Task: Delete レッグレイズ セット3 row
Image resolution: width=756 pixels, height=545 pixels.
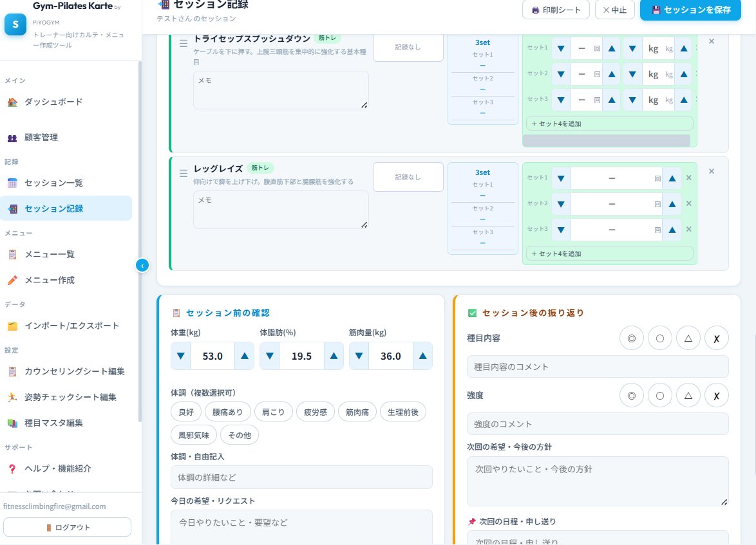Action: click(x=689, y=229)
